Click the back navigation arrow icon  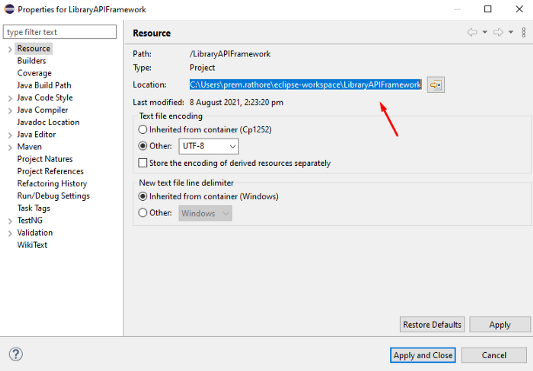[472, 32]
